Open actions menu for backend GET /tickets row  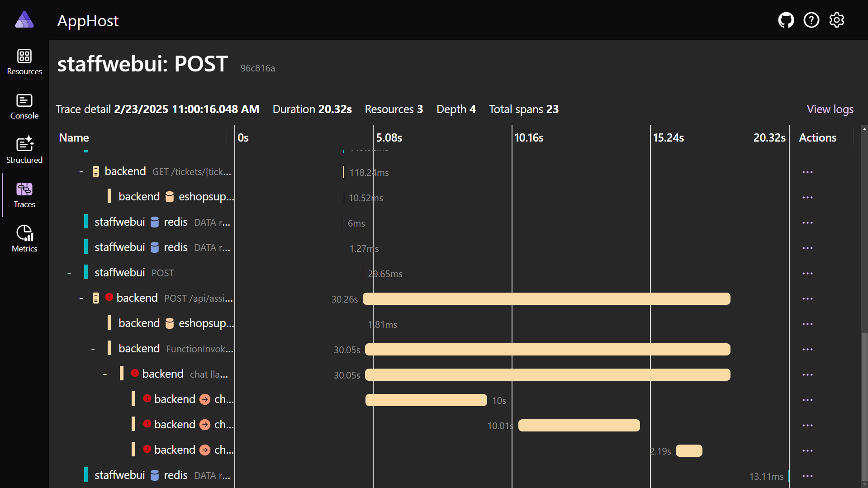coord(807,172)
